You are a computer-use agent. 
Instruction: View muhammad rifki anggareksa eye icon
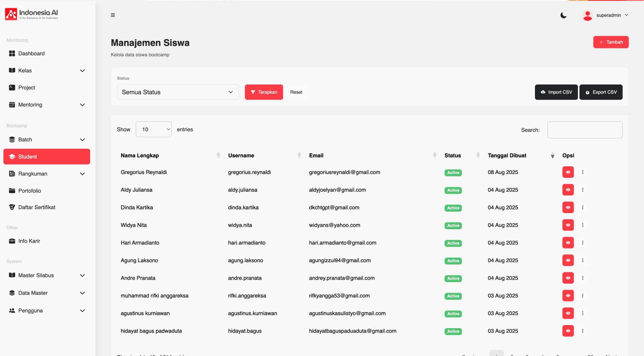pos(568,295)
